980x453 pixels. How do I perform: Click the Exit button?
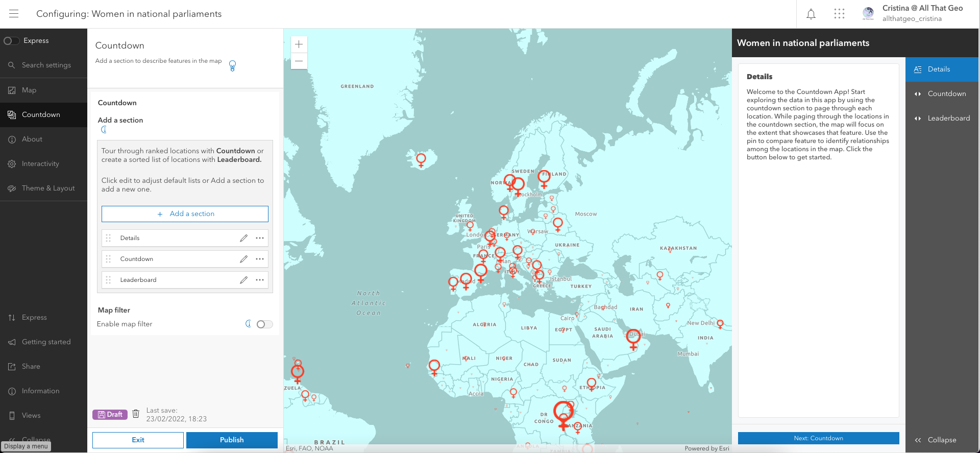138,440
